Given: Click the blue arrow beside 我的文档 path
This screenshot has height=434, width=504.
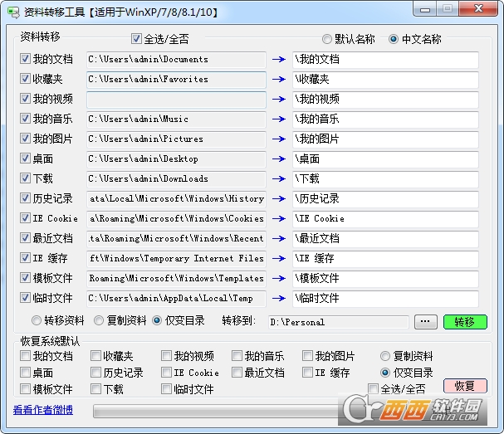Looking at the screenshot, I should click(x=278, y=60).
